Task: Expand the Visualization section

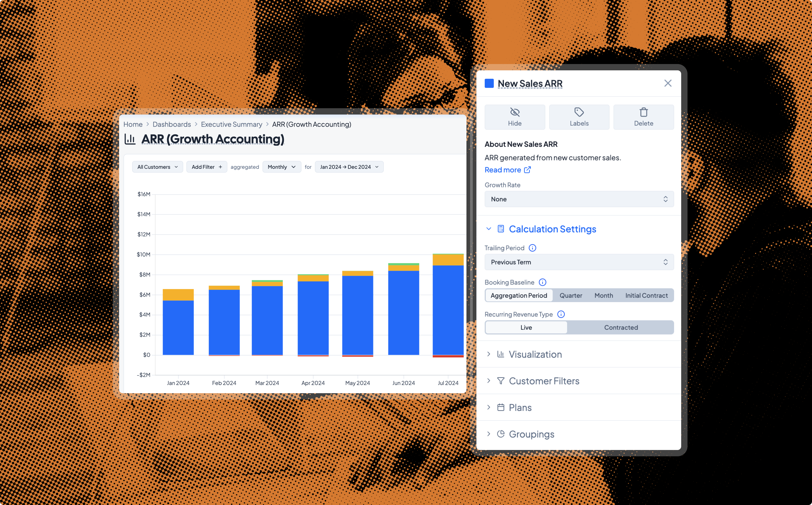Action: point(535,354)
